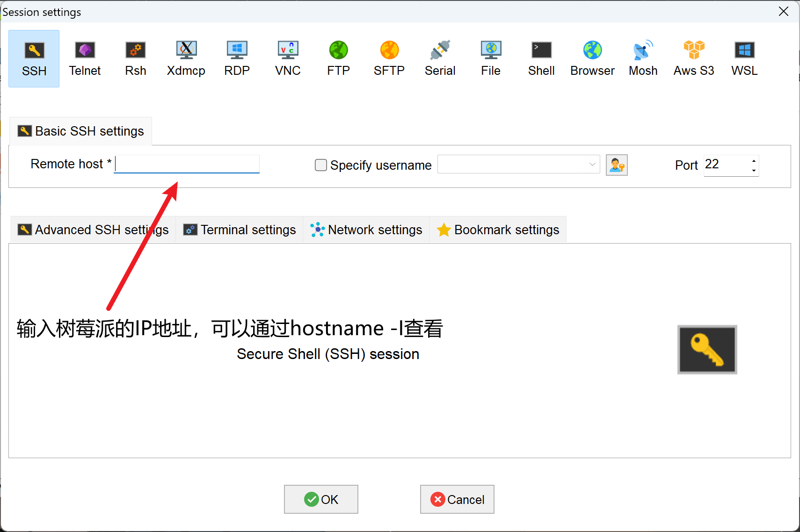
Task: Enable the Specify username checkbox
Action: tap(321, 165)
